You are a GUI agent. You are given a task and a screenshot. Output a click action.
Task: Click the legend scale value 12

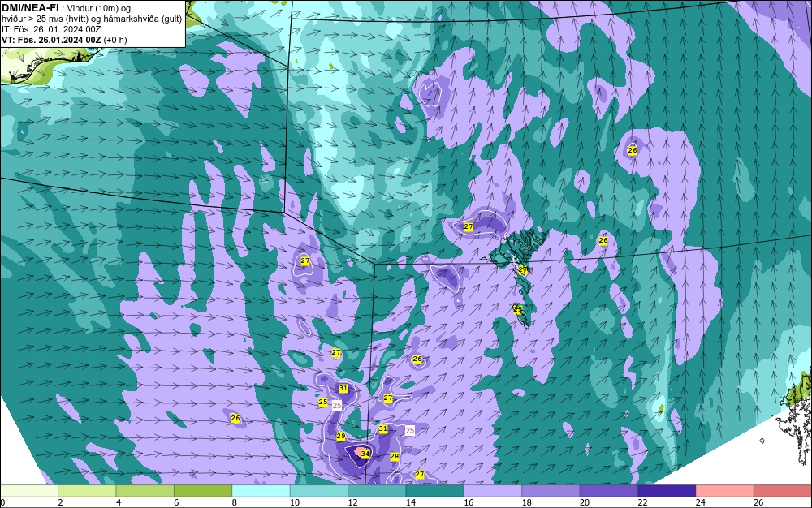(x=352, y=502)
